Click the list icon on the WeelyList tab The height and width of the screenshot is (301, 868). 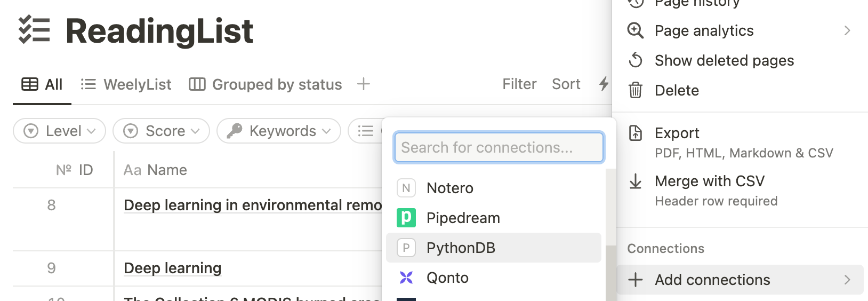click(89, 84)
